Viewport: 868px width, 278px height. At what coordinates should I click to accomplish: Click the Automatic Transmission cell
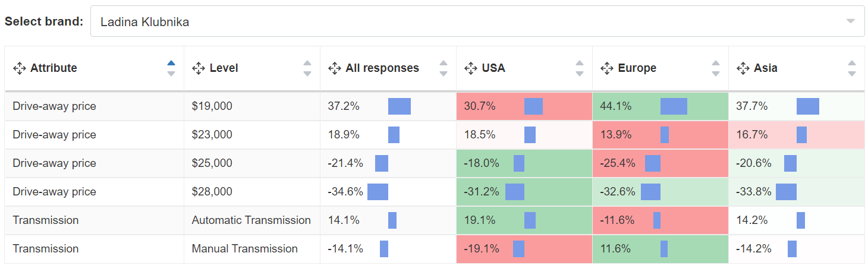pyautogui.click(x=251, y=220)
